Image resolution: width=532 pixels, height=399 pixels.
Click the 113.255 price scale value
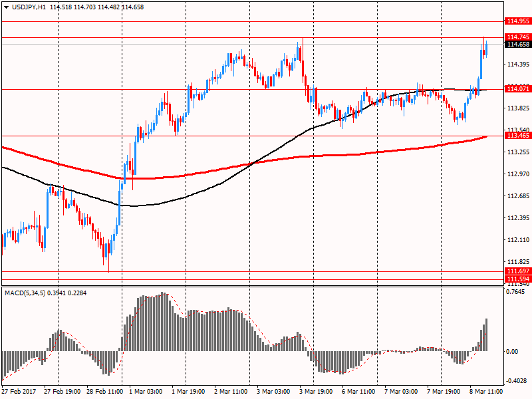tap(518, 152)
